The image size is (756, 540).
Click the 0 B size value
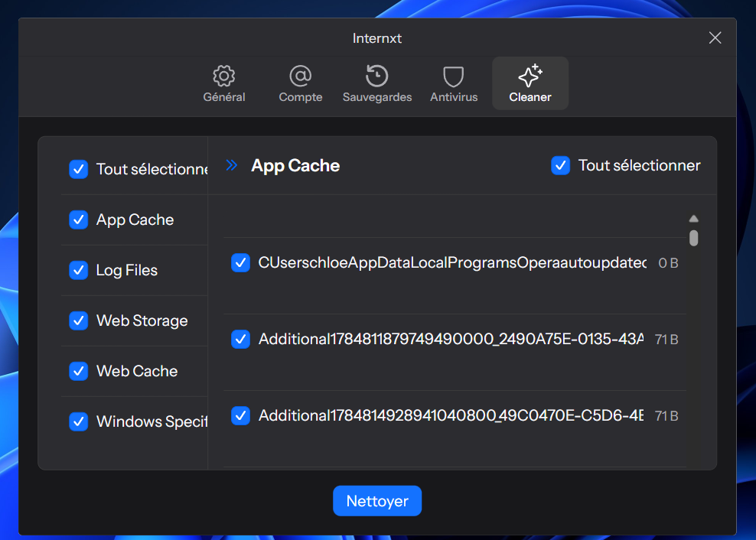click(668, 263)
